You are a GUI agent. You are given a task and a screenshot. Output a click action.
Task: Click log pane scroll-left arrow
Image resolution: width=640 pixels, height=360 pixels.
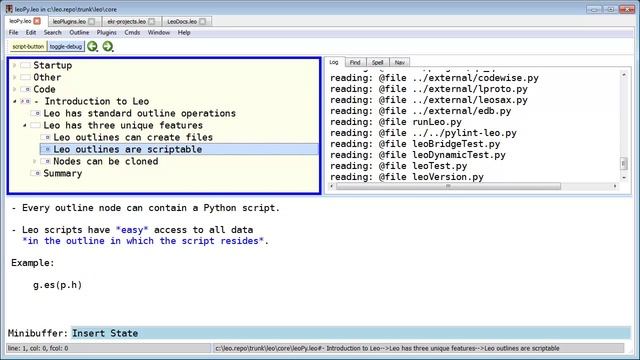coord(331,186)
